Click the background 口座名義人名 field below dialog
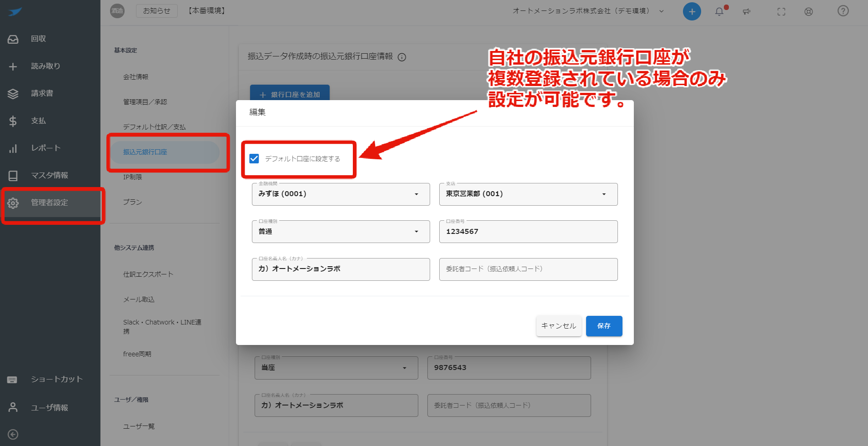This screenshot has width=868, height=446. pos(336,405)
